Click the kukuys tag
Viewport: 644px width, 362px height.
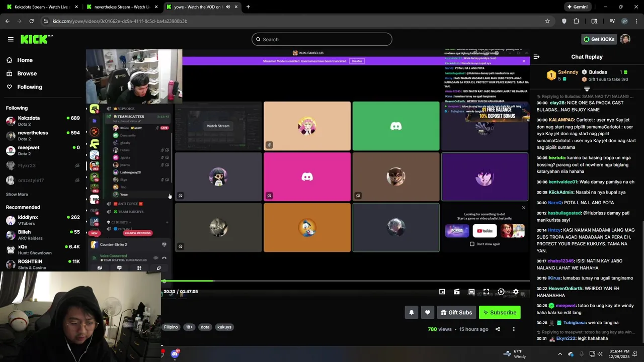224,327
